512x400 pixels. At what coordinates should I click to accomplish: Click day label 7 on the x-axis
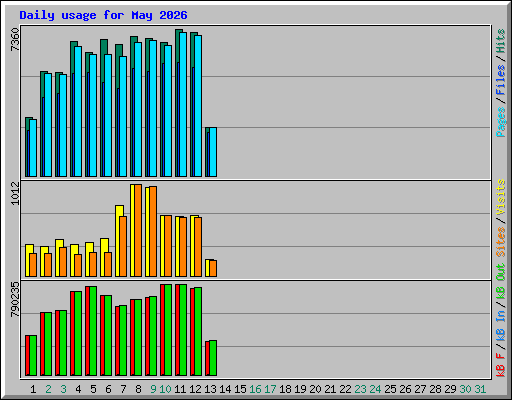tap(123, 389)
